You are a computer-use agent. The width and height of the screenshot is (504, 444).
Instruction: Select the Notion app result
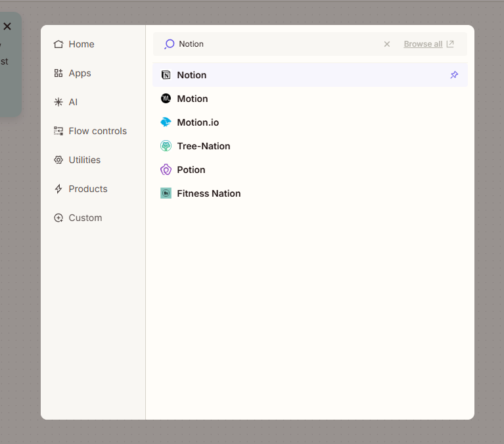click(x=310, y=75)
